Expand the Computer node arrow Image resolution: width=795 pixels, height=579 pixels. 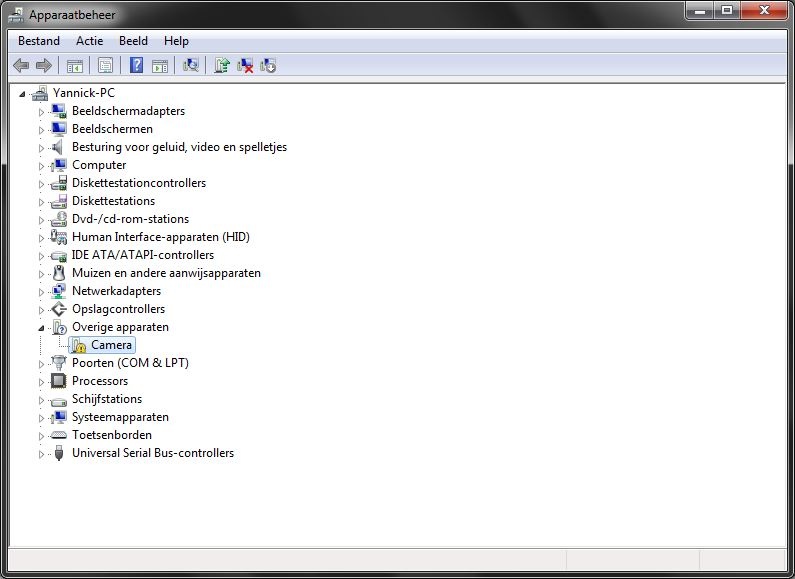coord(41,166)
